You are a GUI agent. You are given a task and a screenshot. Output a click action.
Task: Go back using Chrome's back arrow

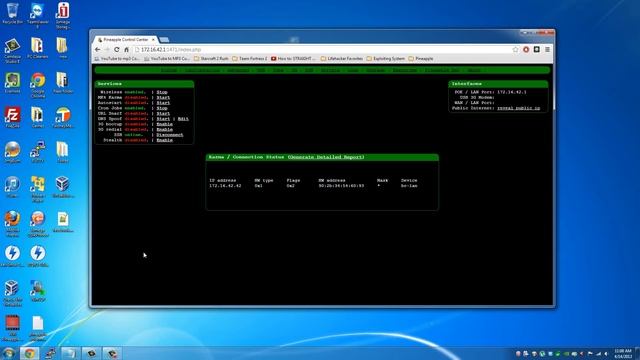tap(98, 49)
